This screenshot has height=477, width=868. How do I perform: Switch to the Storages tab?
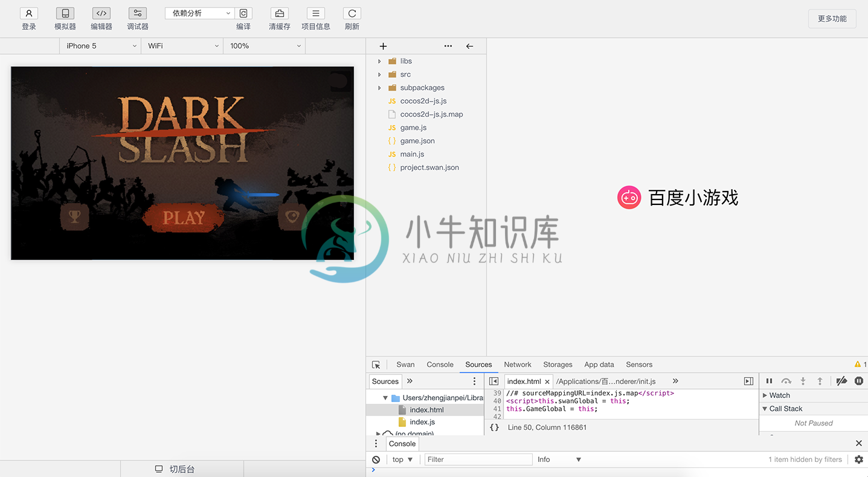tap(558, 365)
